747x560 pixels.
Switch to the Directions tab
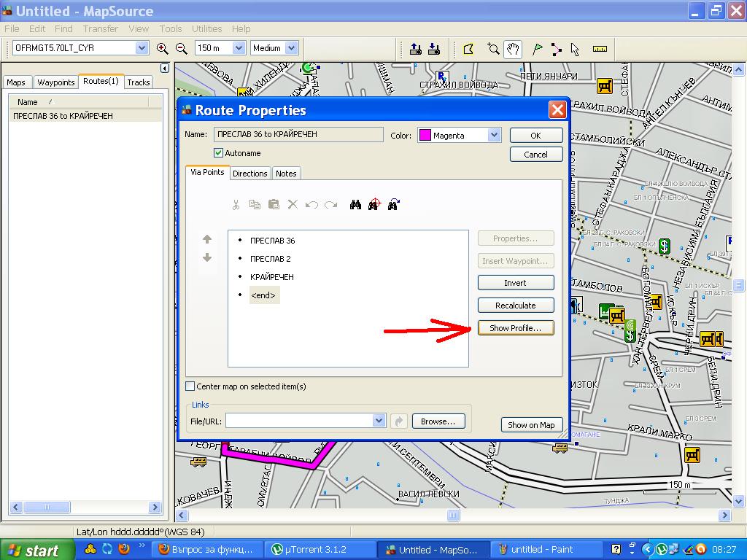[x=249, y=174]
